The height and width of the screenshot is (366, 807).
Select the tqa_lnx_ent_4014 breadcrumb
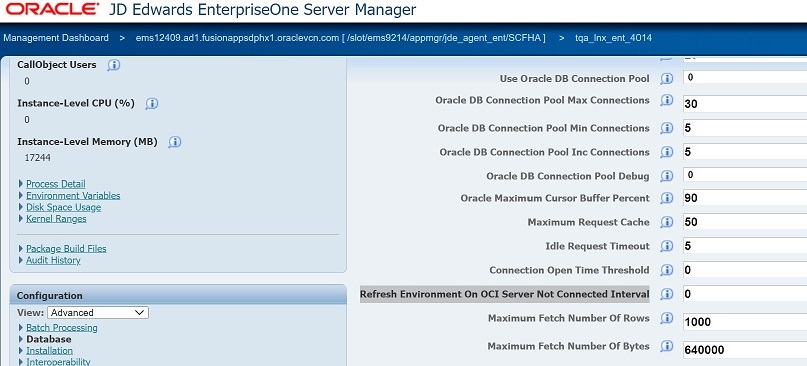613,38
